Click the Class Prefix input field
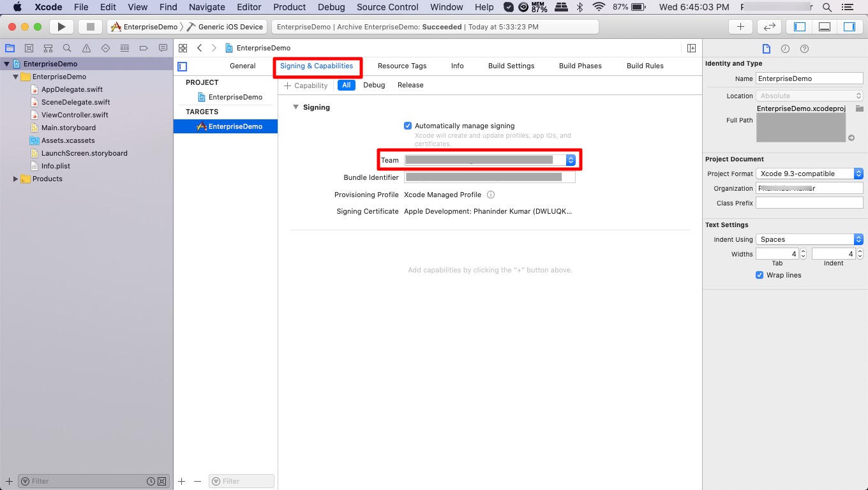 (809, 203)
